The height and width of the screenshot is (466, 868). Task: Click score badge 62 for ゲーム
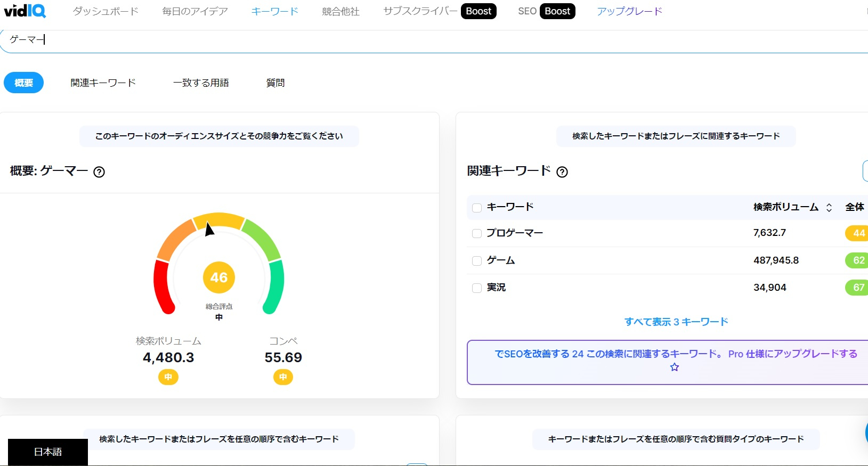[x=857, y=260]
